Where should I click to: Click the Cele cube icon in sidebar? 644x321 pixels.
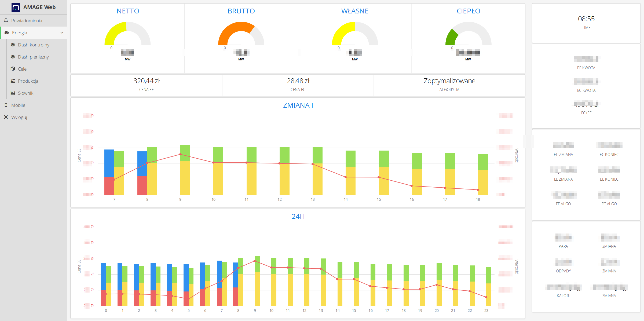pyautogui.click(x=13, y=69)
